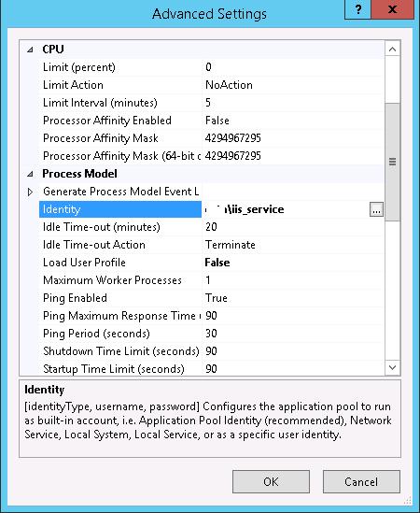
Task: Click the scrollbar down arrow
Action: [392, 367]
